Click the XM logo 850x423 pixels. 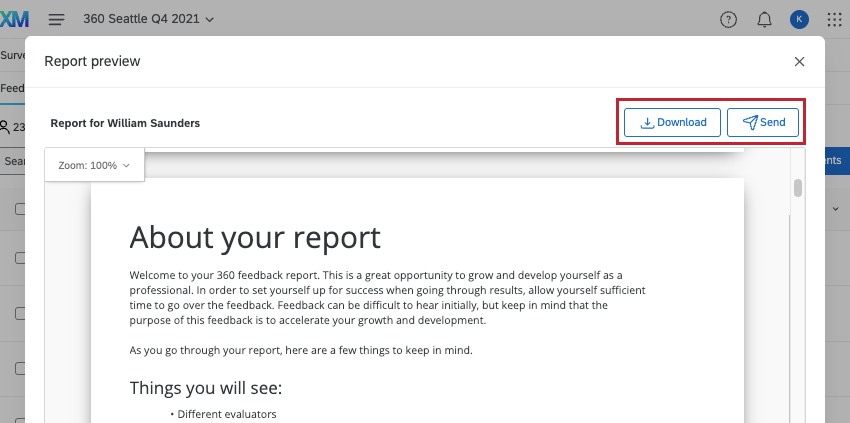tap(14, 20)
